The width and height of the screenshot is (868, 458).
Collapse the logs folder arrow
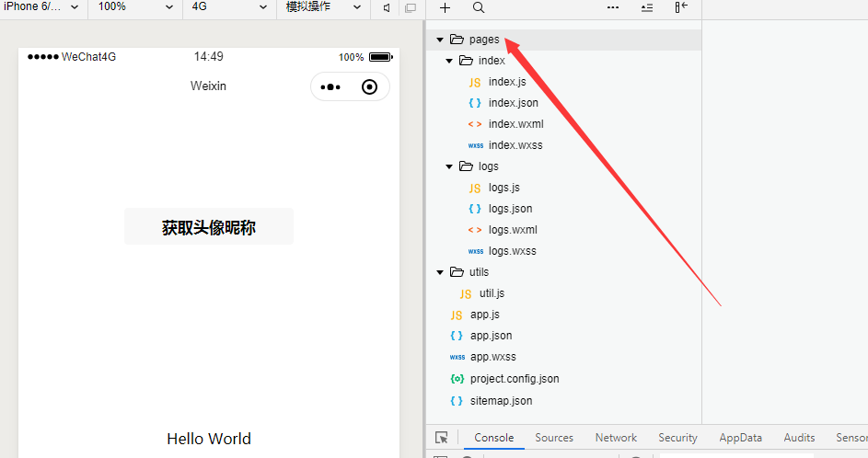tap(449, 166)
